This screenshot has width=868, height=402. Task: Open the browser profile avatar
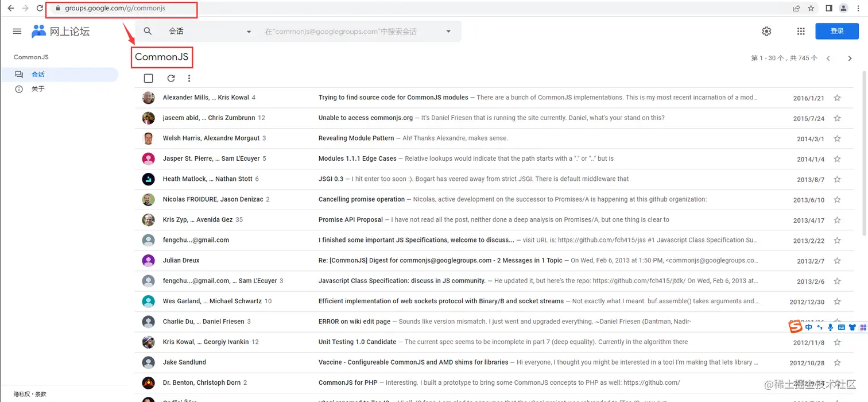click(843, 8)
